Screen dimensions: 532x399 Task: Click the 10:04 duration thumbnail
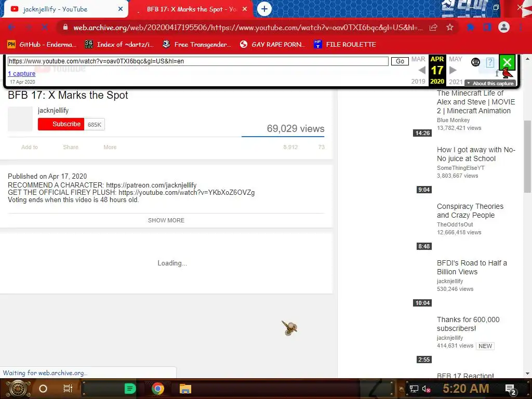(422, 303)
